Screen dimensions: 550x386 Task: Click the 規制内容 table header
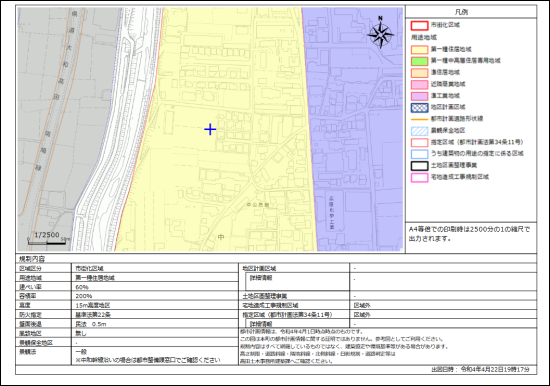coord(32,259)
